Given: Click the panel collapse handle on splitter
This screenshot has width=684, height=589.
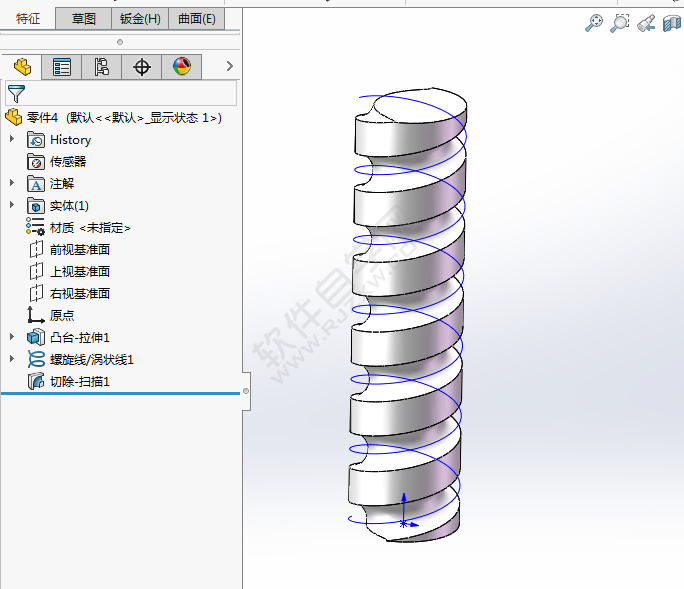Looking at the screenshot, I should click(246, 391).
